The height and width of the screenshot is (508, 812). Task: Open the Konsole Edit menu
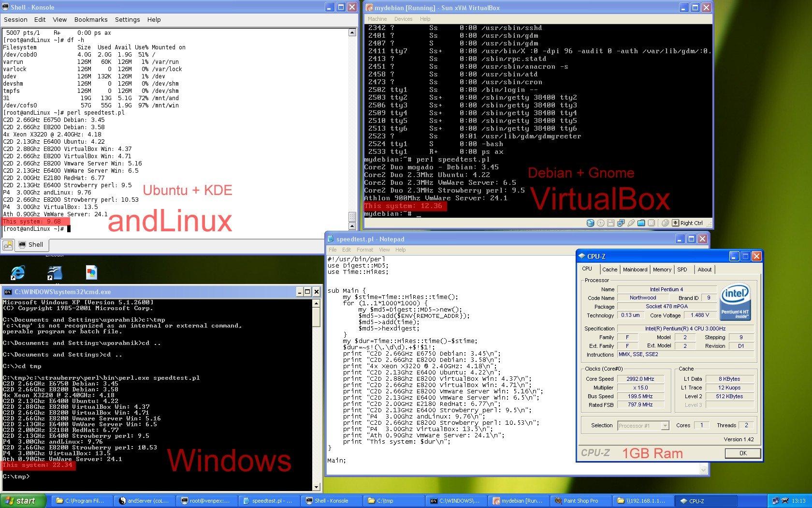(40, 19)
